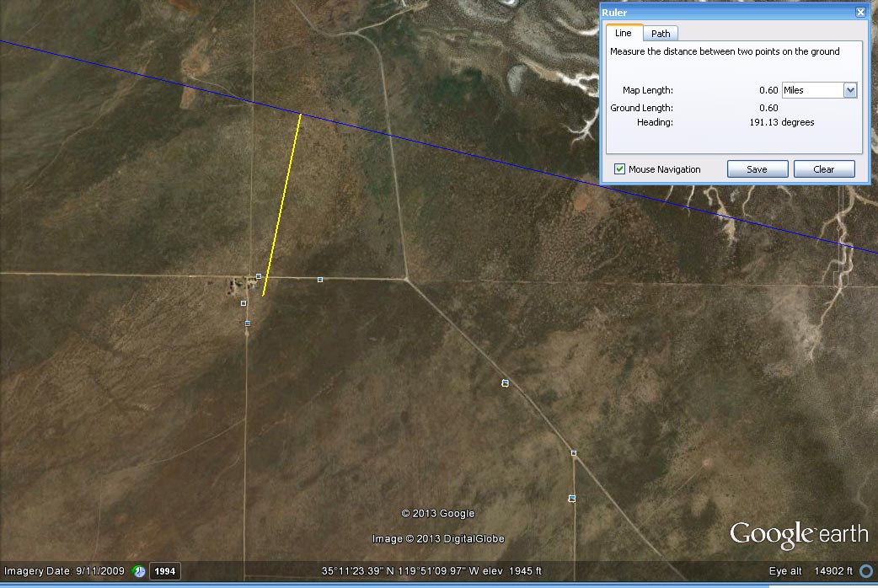Toggle the Mouse Navigation checkbox
878x588 pixels.
620,169
